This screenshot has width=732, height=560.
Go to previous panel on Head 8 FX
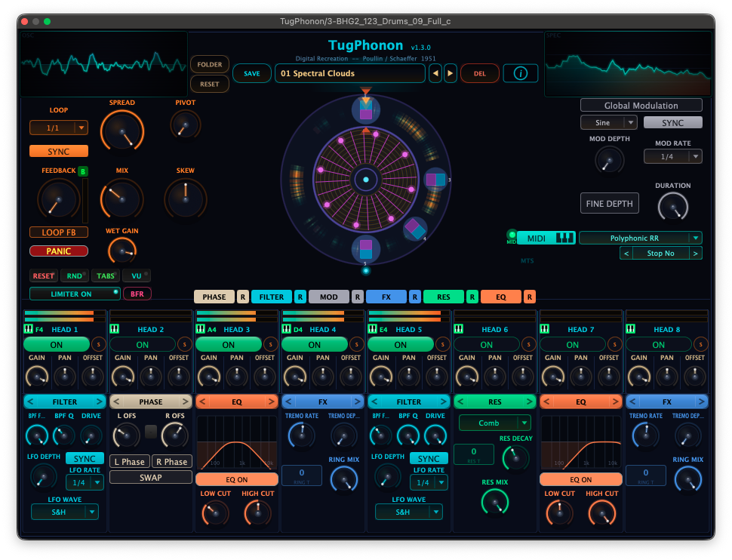(632, 402)
